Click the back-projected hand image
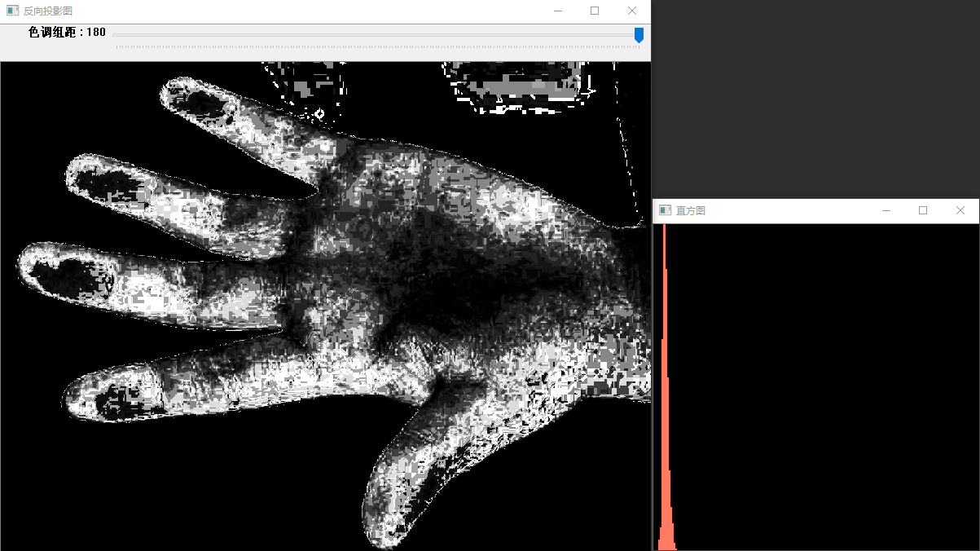 [x=326, y=306]
